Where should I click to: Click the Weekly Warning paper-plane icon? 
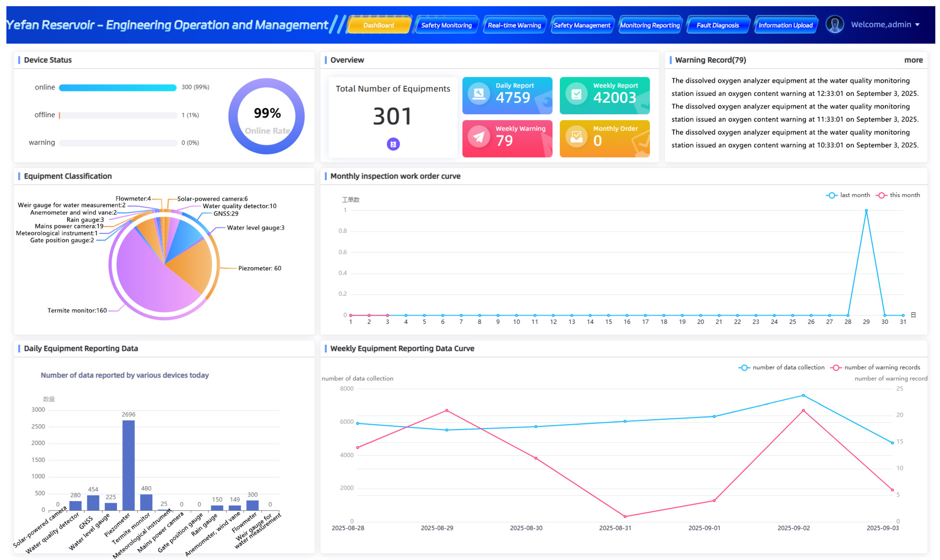(x=478, y=137)
